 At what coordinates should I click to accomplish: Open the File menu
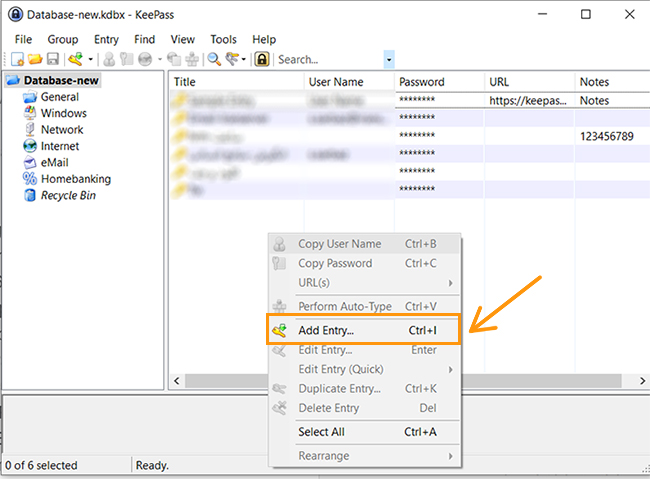[23, 39]
